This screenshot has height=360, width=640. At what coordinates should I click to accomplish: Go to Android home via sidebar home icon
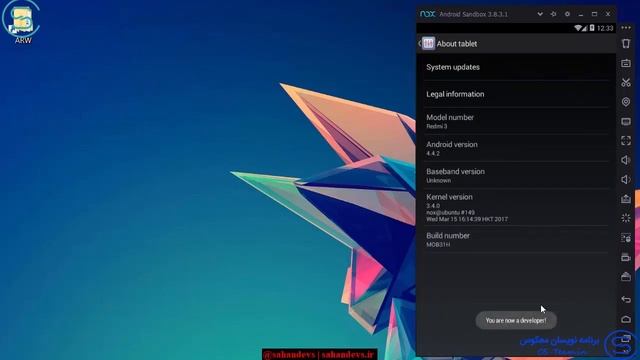(x=626, y=319)
